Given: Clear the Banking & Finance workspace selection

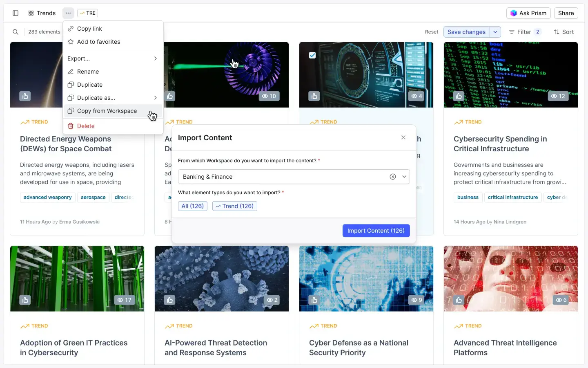Looking at the screenshot, I should coord(393,177).
